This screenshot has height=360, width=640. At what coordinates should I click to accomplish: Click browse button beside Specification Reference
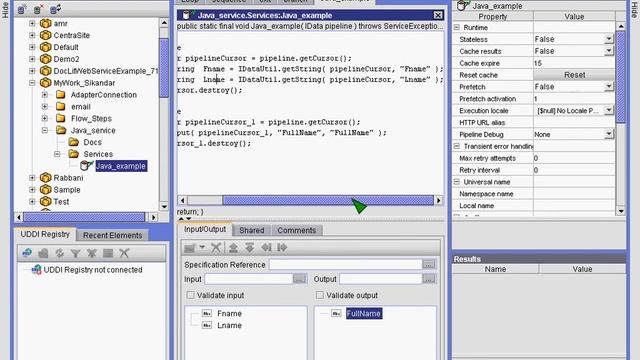click(x=429, y=264)
